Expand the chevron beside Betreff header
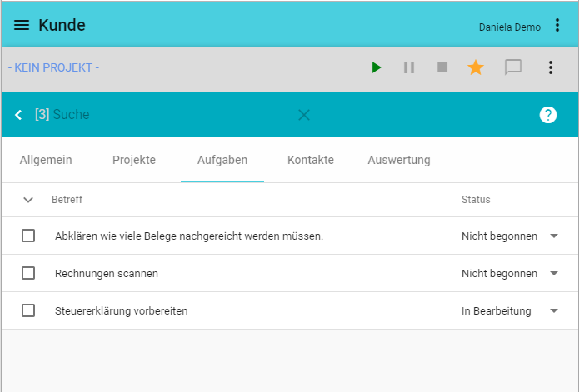This screenshot has width=579, height=392. pos(28,200)
